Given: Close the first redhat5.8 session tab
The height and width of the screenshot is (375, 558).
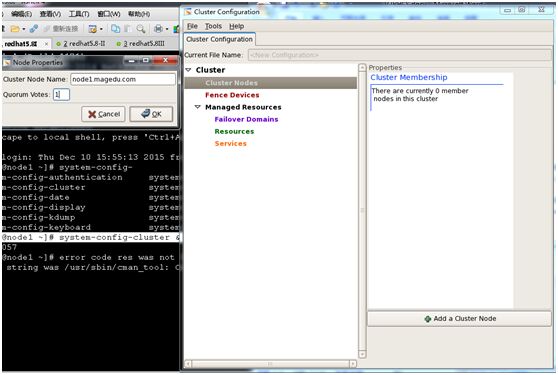Looking at the screenshot, I should (46, 44).
